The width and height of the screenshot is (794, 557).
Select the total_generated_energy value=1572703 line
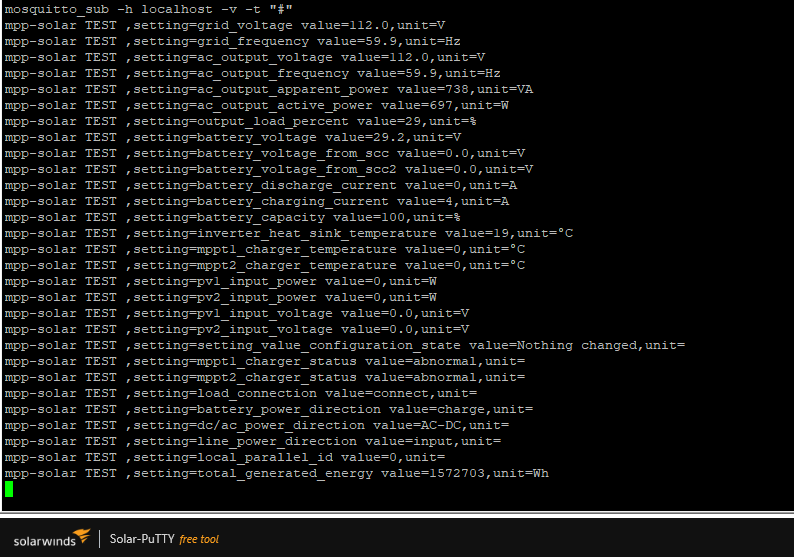click(x=277, y=473)
